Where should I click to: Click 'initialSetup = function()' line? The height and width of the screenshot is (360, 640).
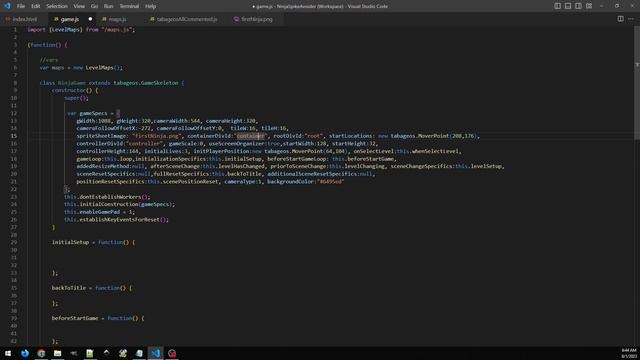click(93, 242)
